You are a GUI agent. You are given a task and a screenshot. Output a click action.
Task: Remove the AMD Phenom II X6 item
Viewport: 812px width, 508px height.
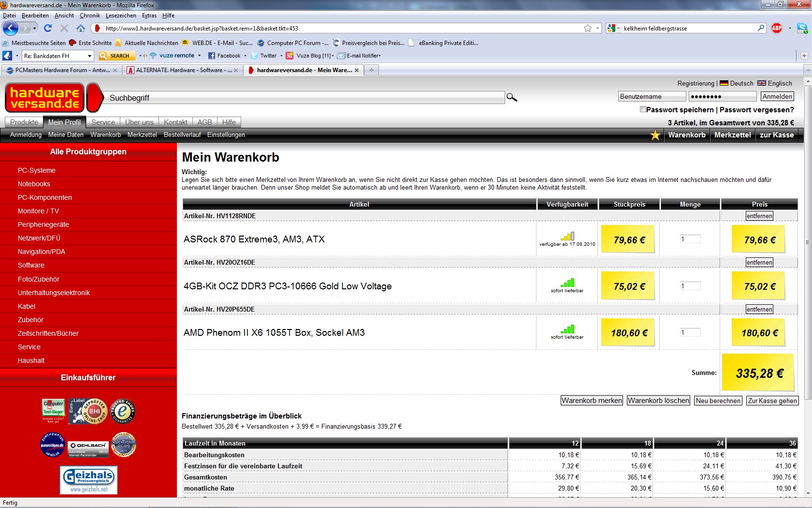tap(759, 309)
